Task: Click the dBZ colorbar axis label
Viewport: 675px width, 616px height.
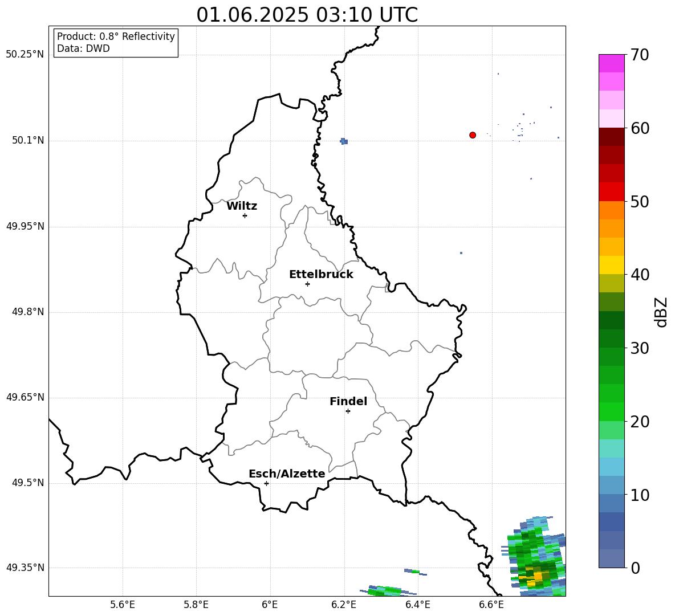Action: 662,312
